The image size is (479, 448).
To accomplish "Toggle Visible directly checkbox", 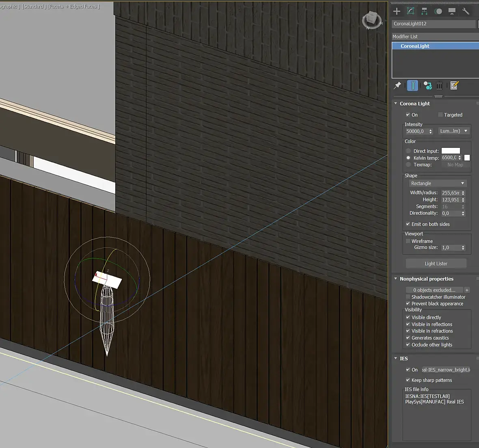I will click(x=408, y=317).
